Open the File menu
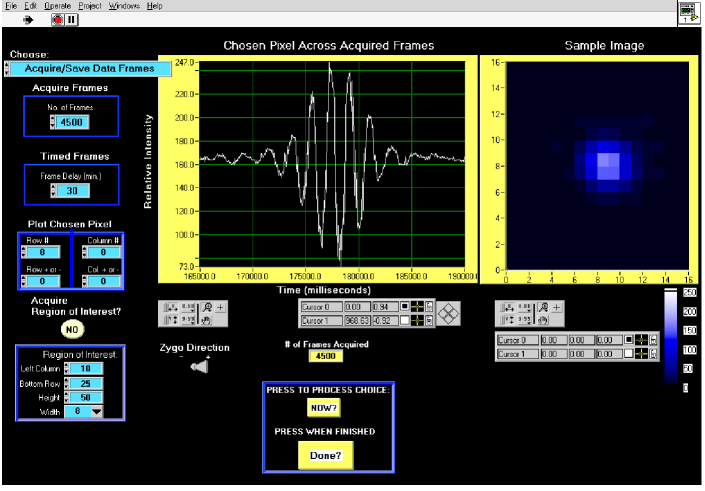This screenshot has width=705, height=491. click(x=11, y=6)
